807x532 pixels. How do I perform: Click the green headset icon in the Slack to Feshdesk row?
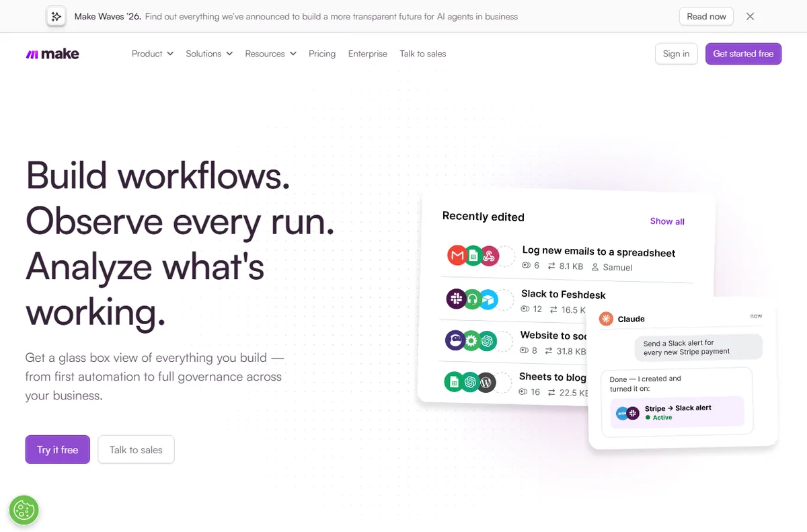(472, 299)
